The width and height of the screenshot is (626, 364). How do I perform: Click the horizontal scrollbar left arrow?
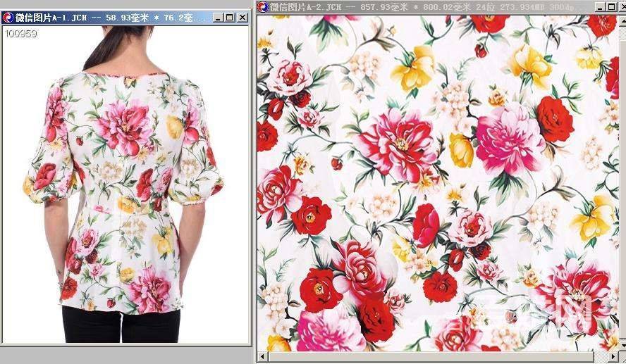click(262, 358)
